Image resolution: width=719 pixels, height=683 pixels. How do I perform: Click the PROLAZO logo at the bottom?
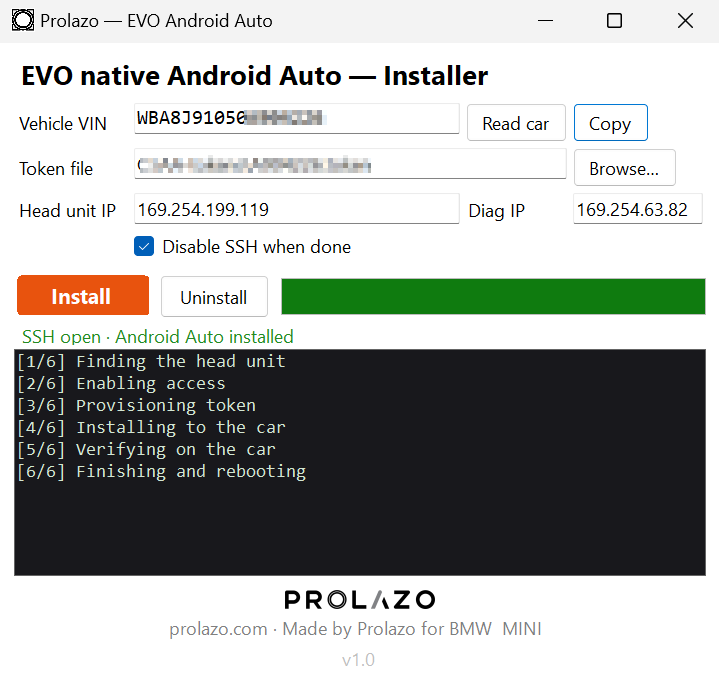pos(360,600)
